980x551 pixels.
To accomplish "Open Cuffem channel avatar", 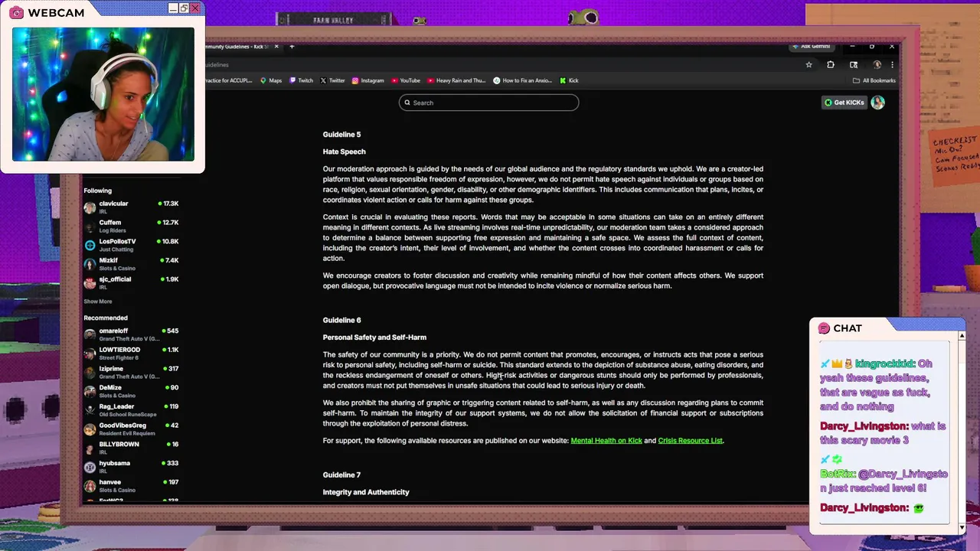I will tap(90, 227).
